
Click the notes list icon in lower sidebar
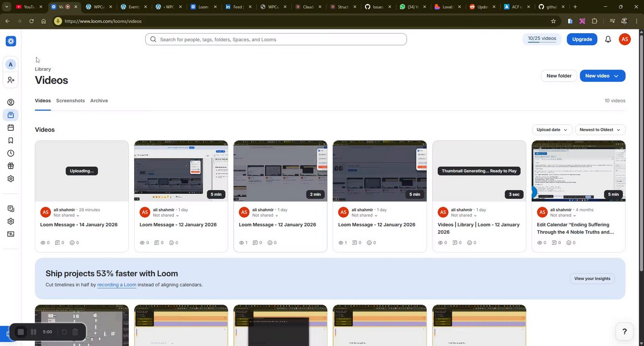tap(11, 209)
